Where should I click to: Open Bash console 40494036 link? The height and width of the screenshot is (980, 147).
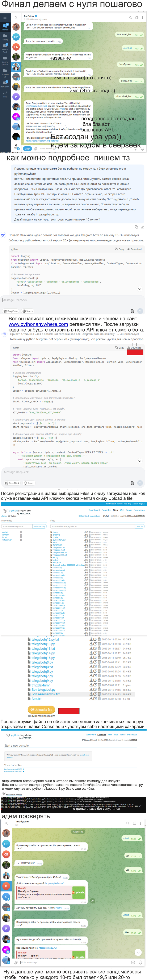13,769
